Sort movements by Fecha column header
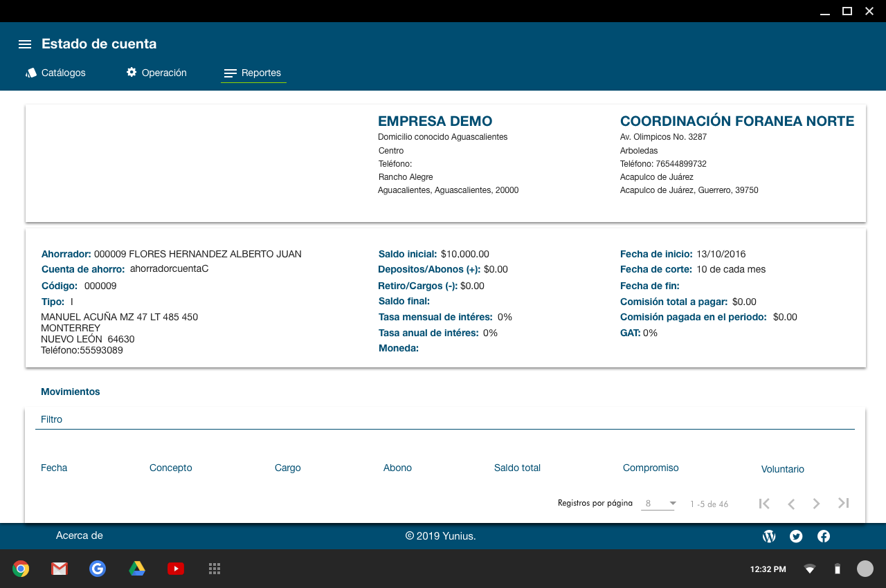The height and width of the screenshot is (588, 886). pyautogui.click(x=54, y=468)
